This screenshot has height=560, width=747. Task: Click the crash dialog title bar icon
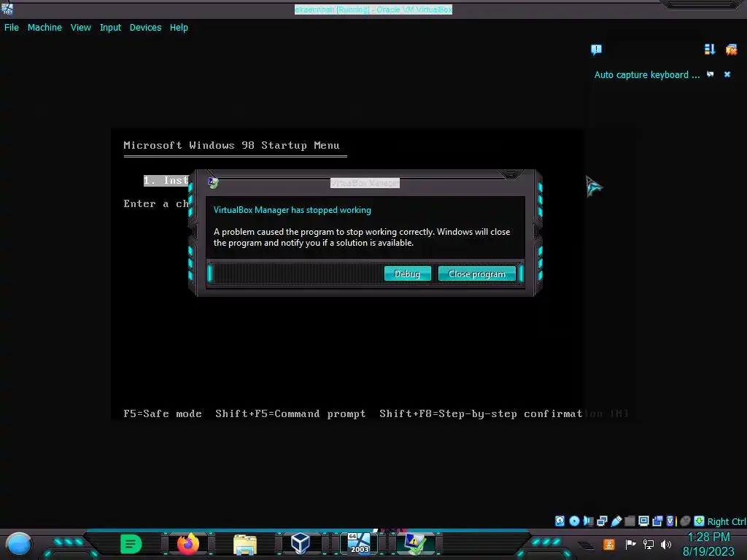click(x=213, y=182)
